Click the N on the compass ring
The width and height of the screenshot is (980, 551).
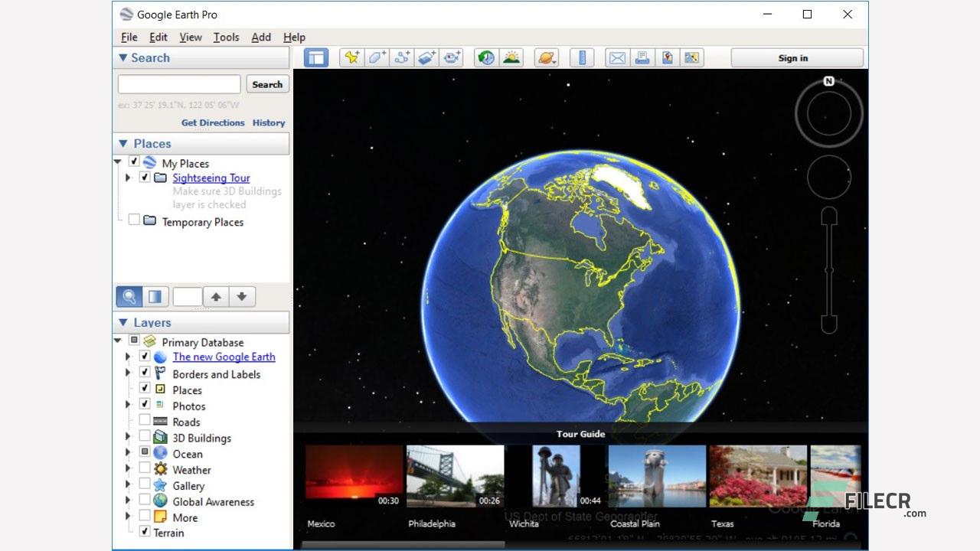coord(828,81)
